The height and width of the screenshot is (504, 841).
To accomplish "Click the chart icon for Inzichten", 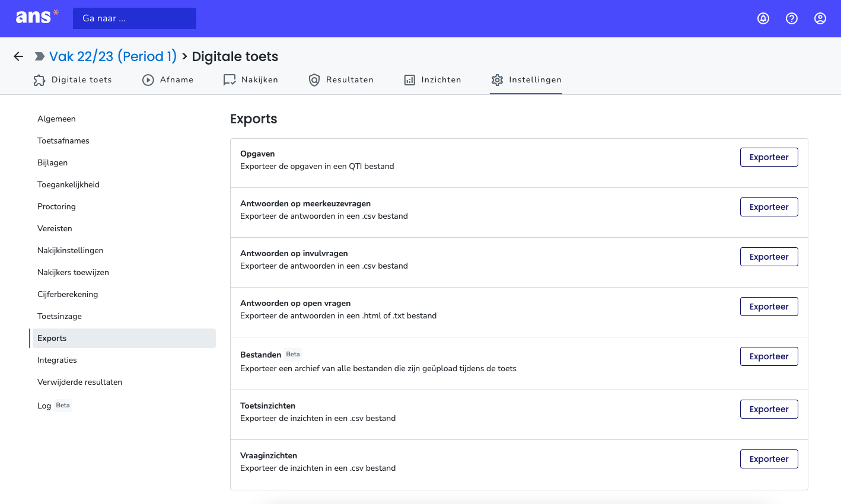I will [410, 80].
